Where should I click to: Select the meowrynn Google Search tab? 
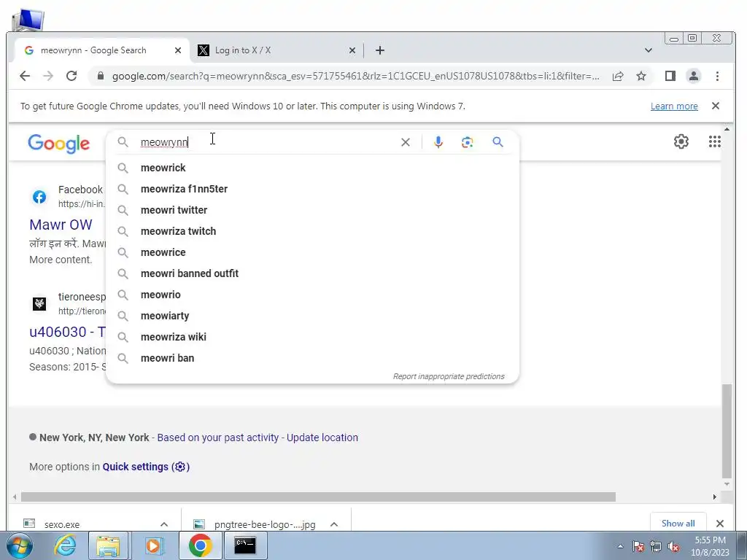tap(103, 50)
